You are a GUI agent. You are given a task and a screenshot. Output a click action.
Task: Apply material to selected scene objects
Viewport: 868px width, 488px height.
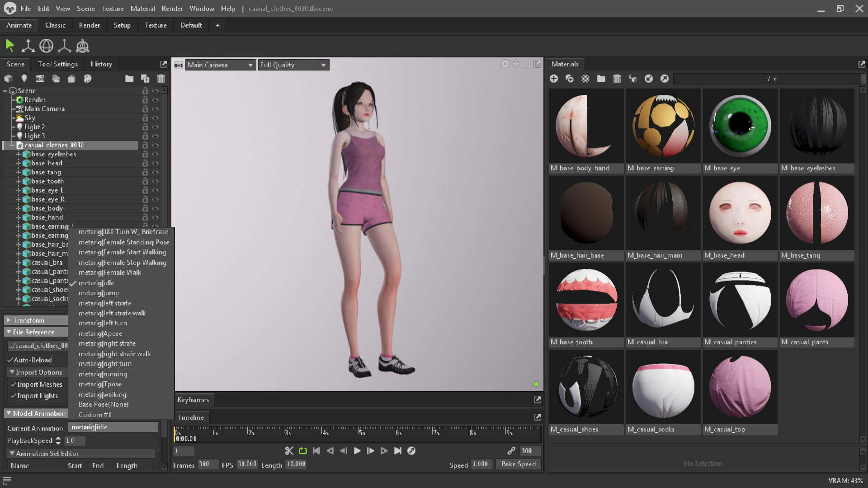(633, 79)
